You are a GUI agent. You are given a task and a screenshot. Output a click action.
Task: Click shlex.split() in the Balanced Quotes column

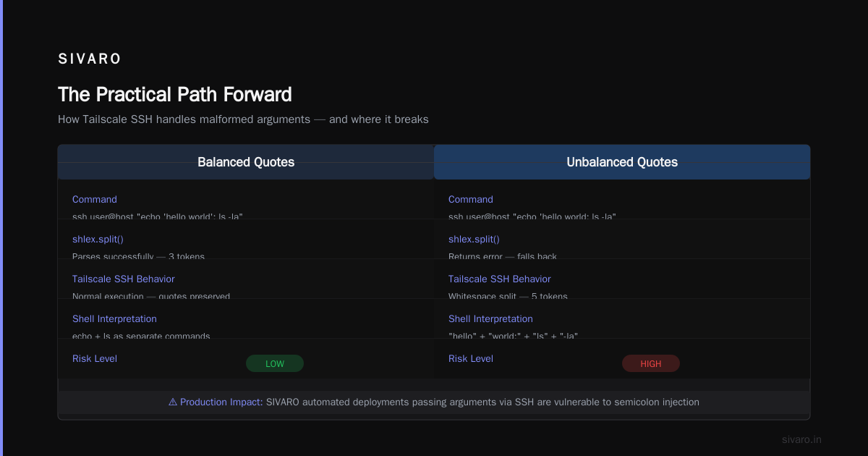click(98, 239)
